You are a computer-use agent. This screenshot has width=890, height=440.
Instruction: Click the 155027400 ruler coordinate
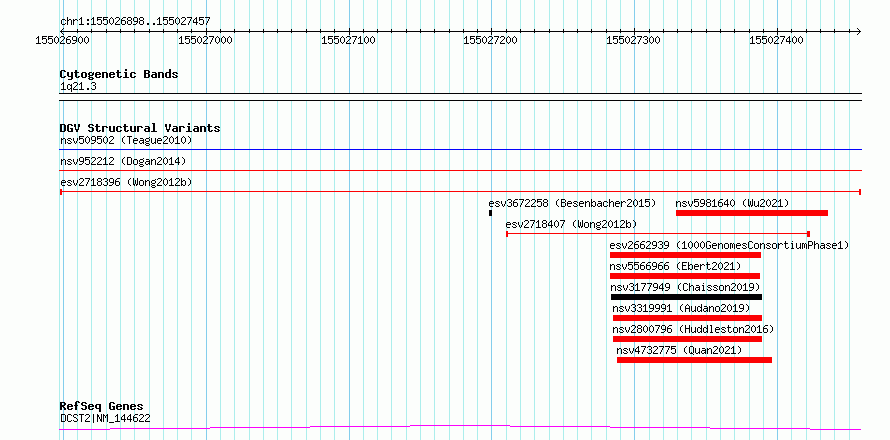click(x=776, y=40)
